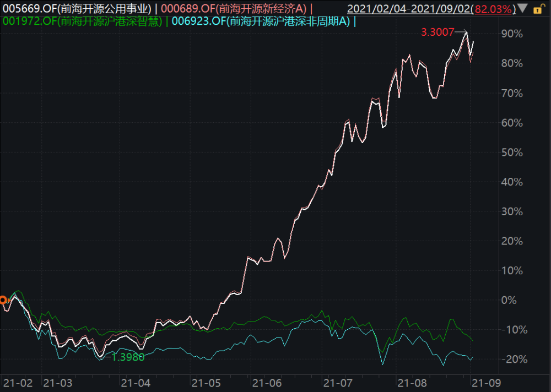This screenshot has height=392, width=551.
Task: Select the date range 2021/02/04-2021/09/02 text
Action: pos(409,9)
